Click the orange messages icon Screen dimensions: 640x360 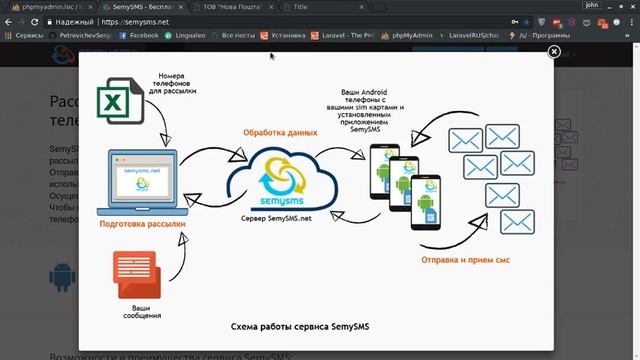(x=137, y=275)
